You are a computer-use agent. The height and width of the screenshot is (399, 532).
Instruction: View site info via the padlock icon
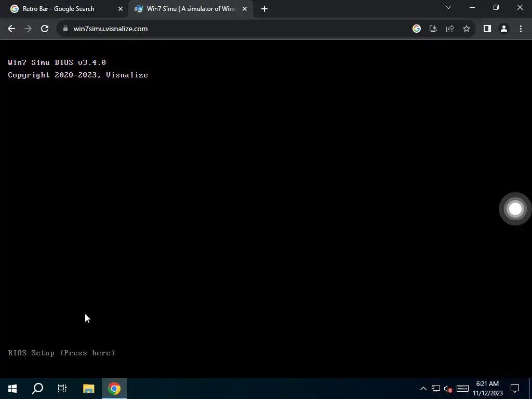coord(65,29)
